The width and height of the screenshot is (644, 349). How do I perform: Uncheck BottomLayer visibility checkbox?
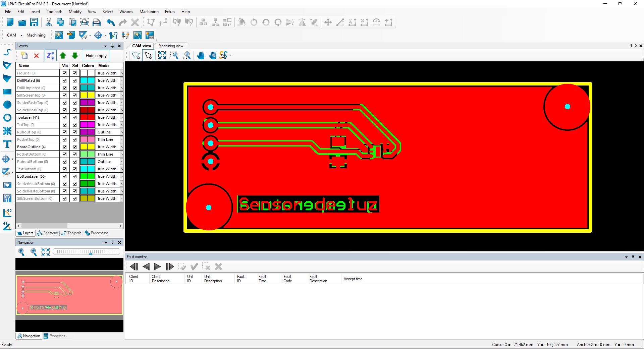(x=64, y=176)
